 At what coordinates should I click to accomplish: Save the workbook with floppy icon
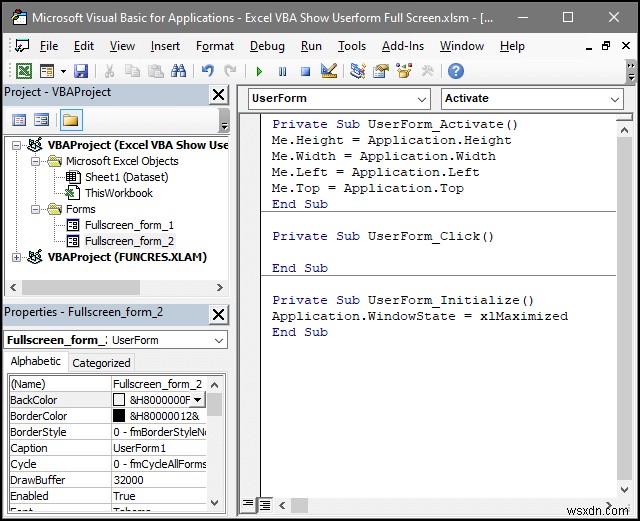[x=81, y=71]
